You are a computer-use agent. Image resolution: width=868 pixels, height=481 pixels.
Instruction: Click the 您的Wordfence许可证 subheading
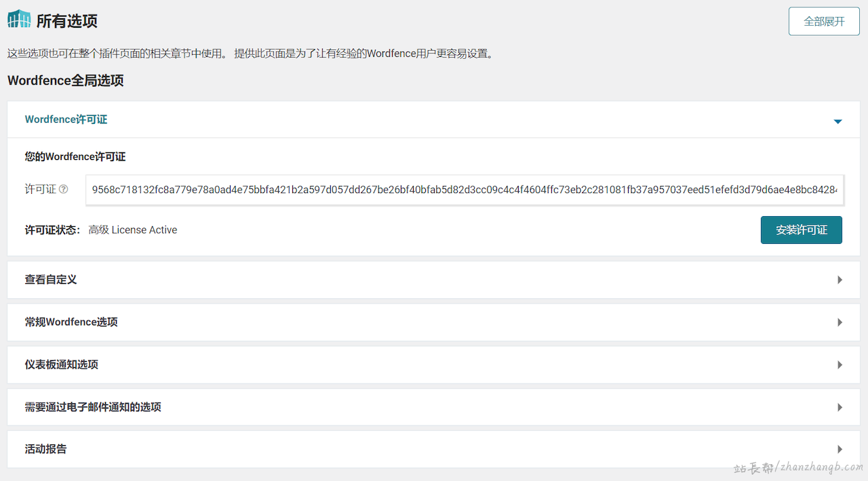point(75,157)
